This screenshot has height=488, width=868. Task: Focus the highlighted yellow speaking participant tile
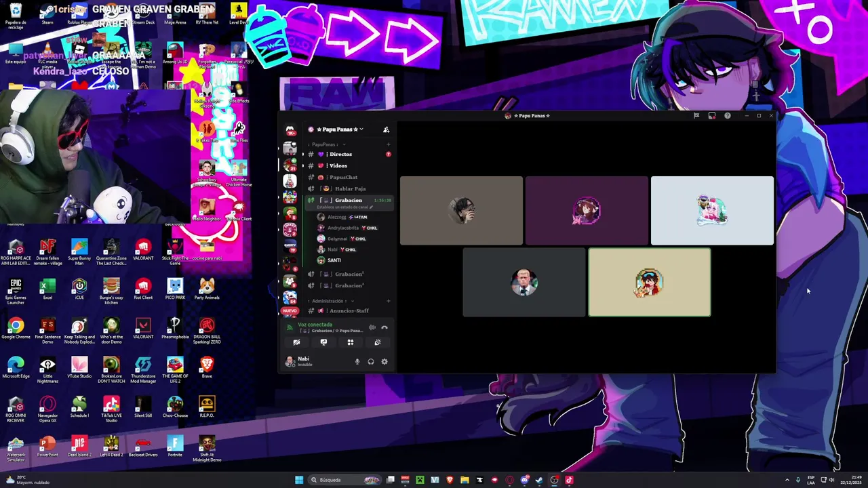click(650, 282)
